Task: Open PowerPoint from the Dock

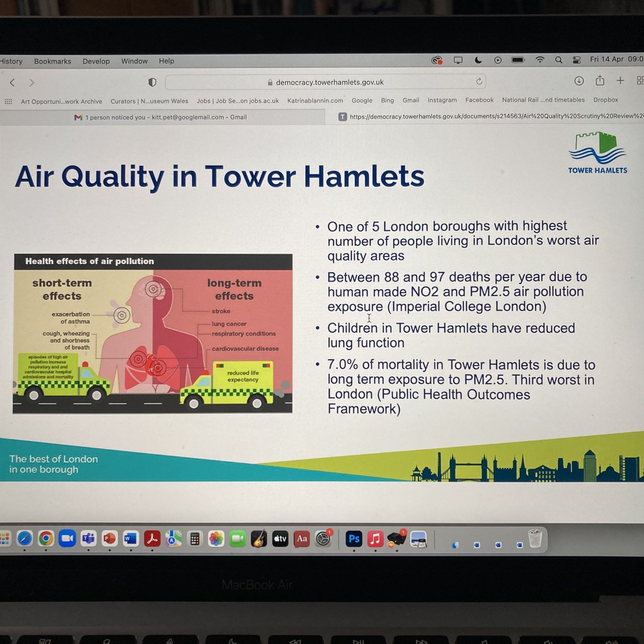Action: point(109,539)
